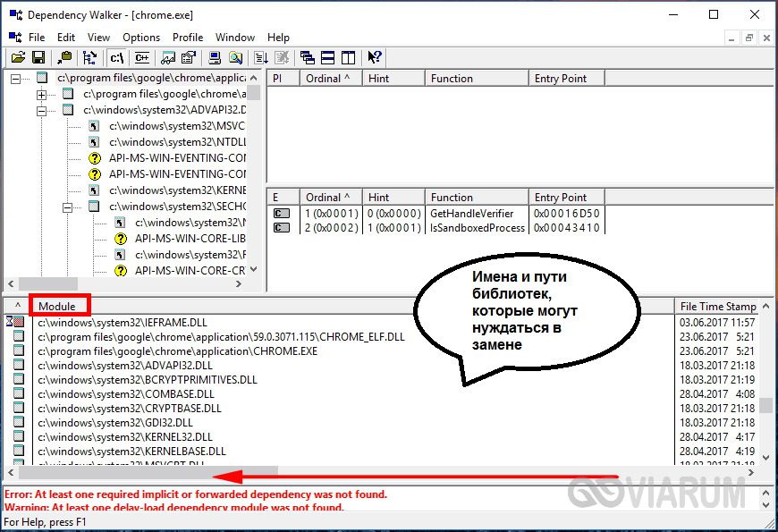Click the Start Profiling toolbar icon
The width and height of the screenshot is (778, 532).
coord(261,57)
